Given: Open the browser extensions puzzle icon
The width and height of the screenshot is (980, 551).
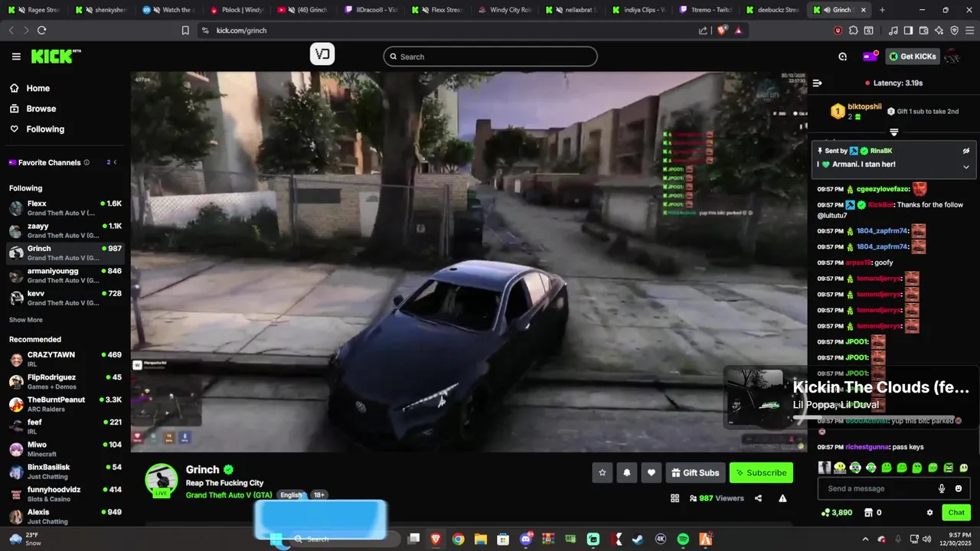Looking at the screenshot, I should 853,31.
